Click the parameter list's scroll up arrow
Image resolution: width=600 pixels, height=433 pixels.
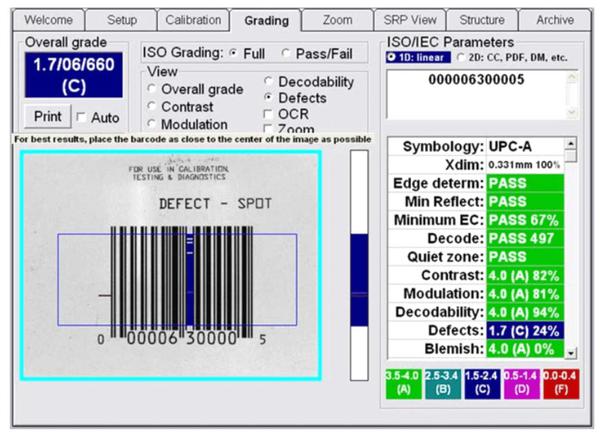571,144
